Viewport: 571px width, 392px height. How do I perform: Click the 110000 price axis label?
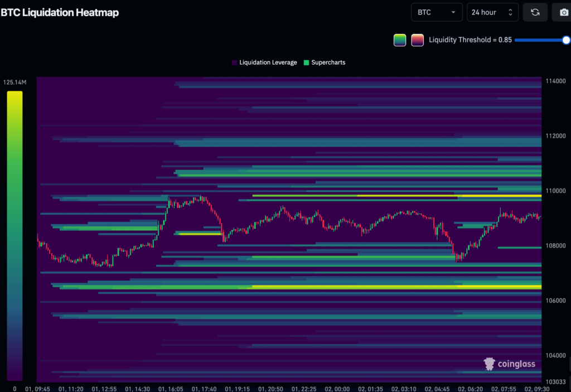(x=556, y=191)
